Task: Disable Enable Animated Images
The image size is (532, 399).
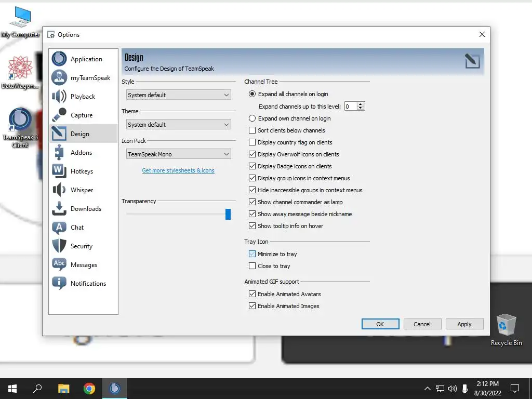Action: [284, 306]
